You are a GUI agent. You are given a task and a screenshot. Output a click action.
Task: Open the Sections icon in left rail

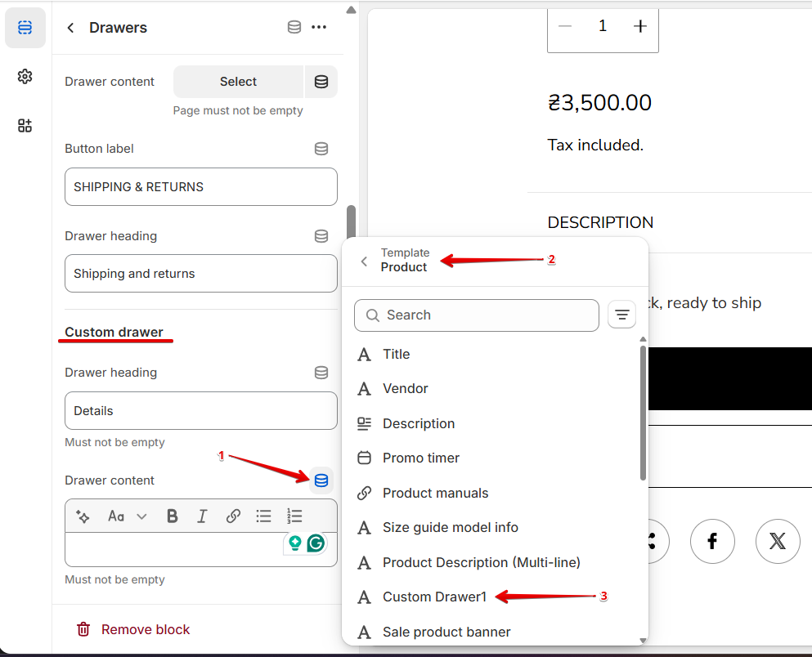pyautogui.click(x=25, y=28)
